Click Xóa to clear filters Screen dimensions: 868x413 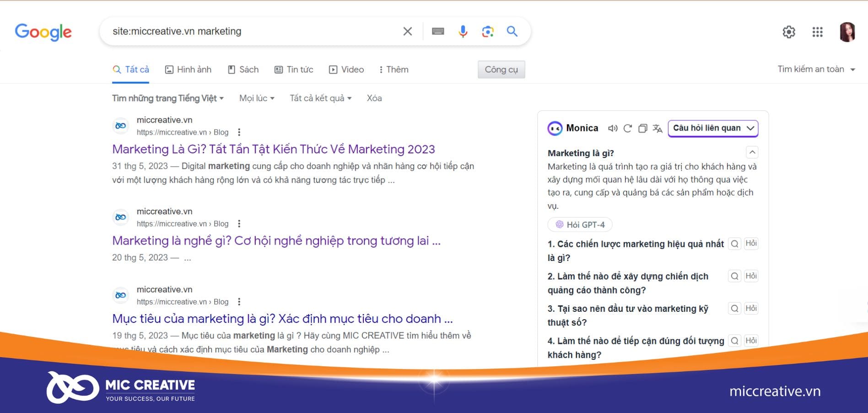coord(374,98)
